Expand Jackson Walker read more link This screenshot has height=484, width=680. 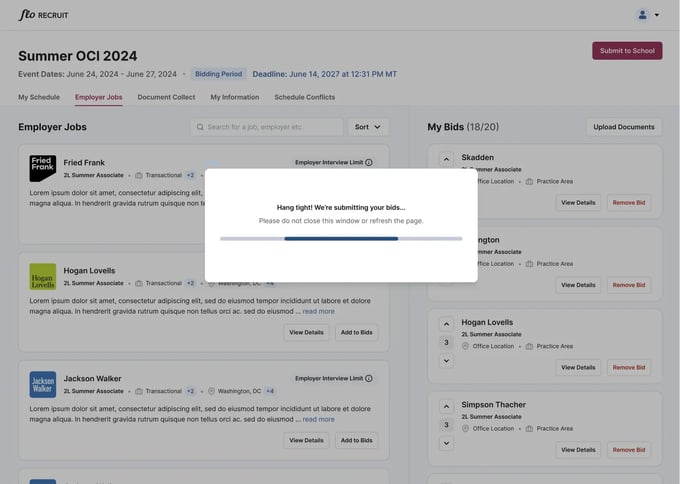pos(318,419)
